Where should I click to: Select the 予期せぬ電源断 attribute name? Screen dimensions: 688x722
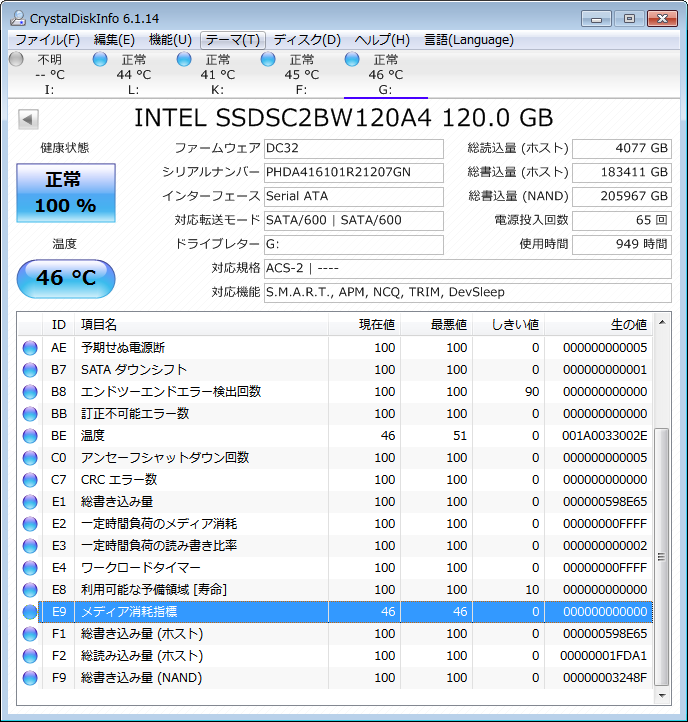(123, 348)
